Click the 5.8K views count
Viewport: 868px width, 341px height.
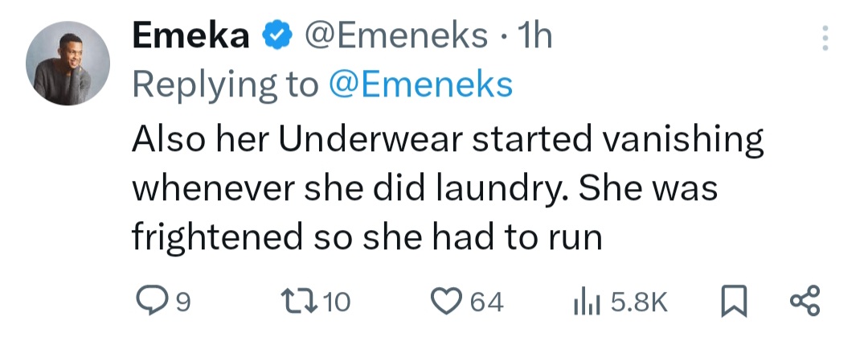click(640, 303)
